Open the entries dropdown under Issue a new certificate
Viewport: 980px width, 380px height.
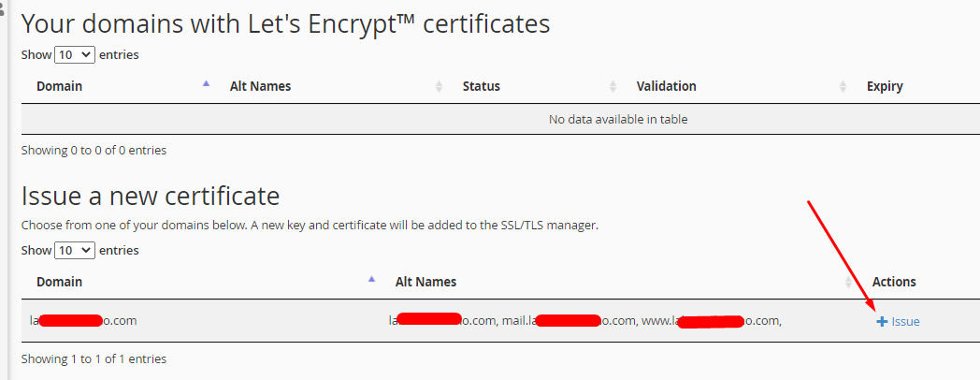point(75,251)
